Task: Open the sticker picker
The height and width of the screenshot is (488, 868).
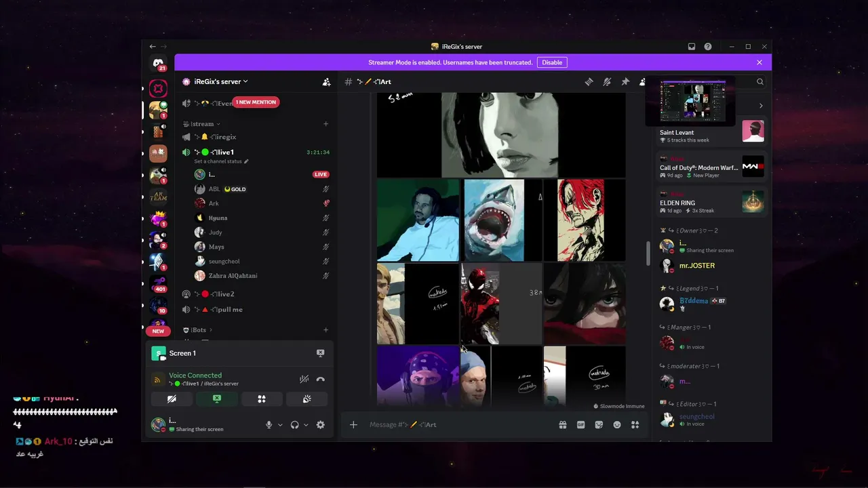Action: [599, 425]
